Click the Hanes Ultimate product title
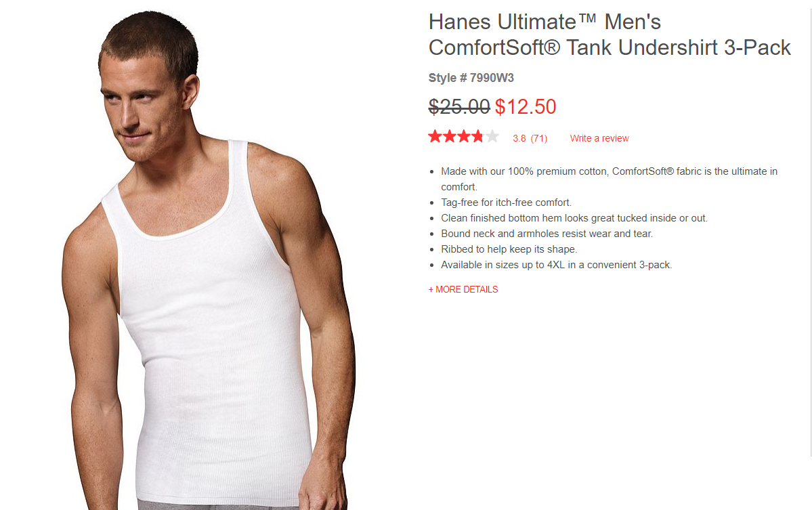 tap(610, 35)
